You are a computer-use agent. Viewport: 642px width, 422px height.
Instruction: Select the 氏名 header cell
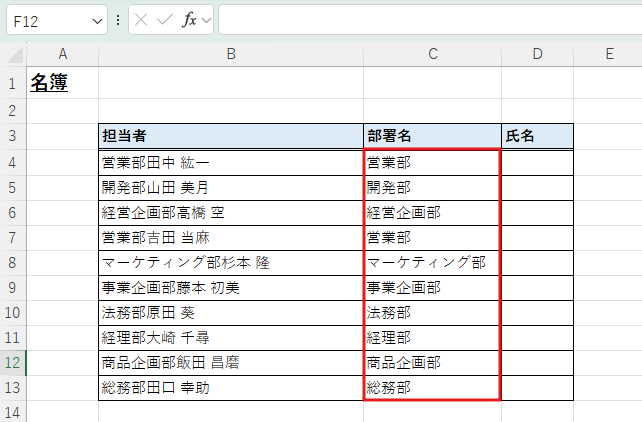(537, 136)
